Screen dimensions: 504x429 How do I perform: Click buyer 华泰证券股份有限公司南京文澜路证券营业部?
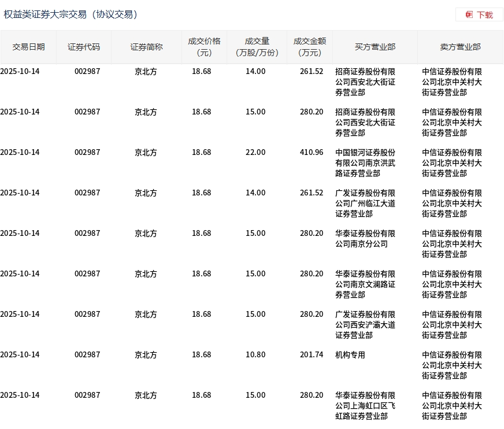[365, 284]
